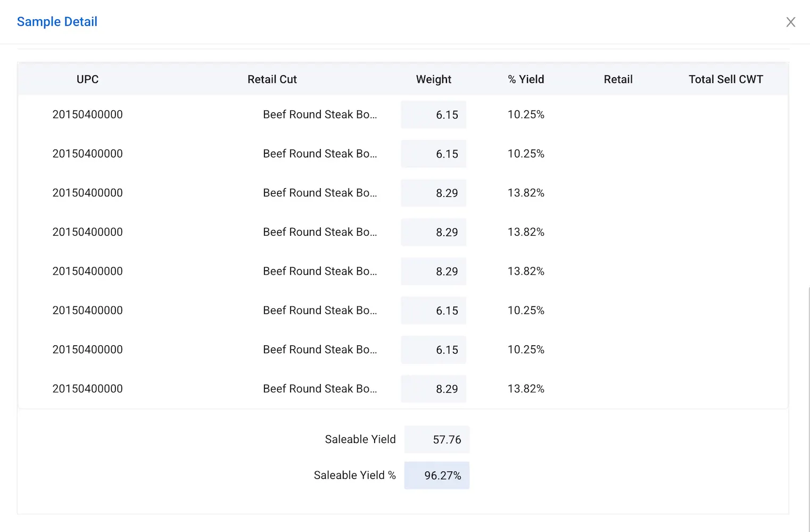
Task: Focus the Weight field in the first row
Action: coord(434,115)
